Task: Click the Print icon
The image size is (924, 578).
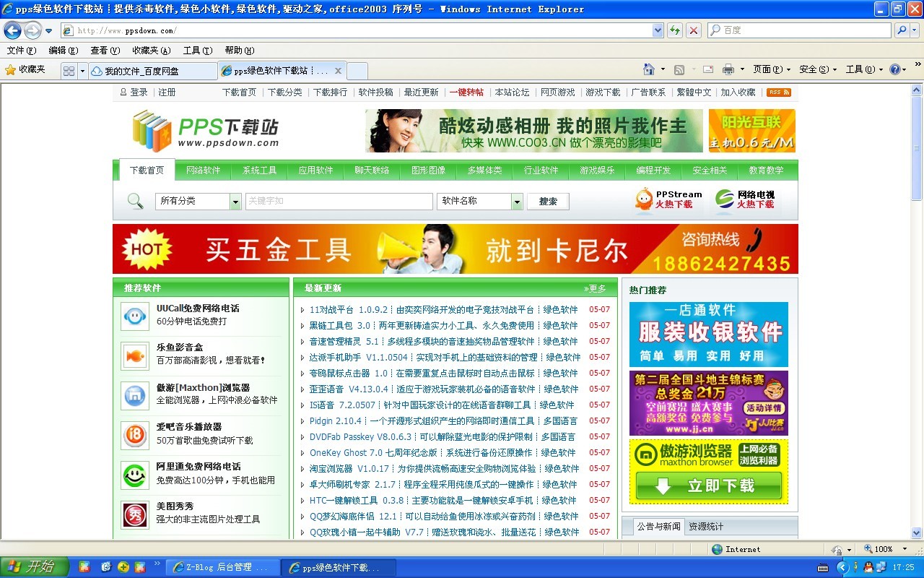Action: [x=728, y=69]
